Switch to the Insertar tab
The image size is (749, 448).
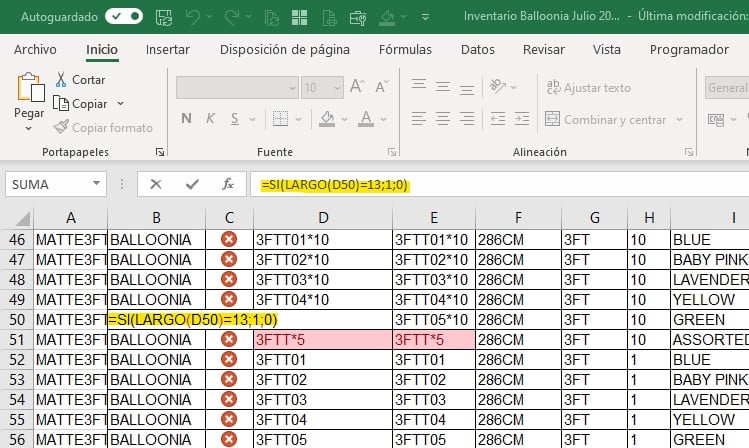click(167, 49)
